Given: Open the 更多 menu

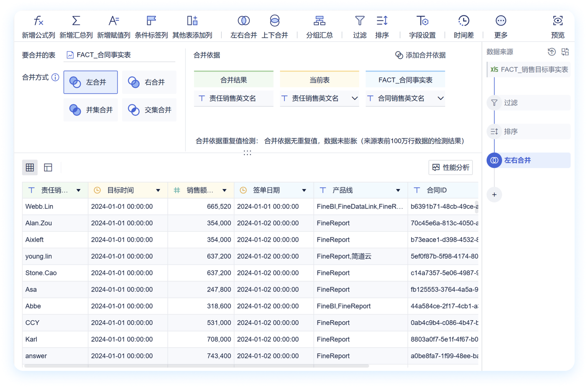Looking at the screenshot, I should tap(501, 27).
